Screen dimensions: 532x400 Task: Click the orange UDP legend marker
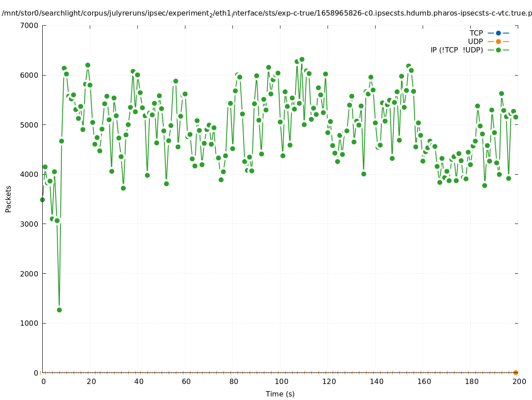point(498,41)
